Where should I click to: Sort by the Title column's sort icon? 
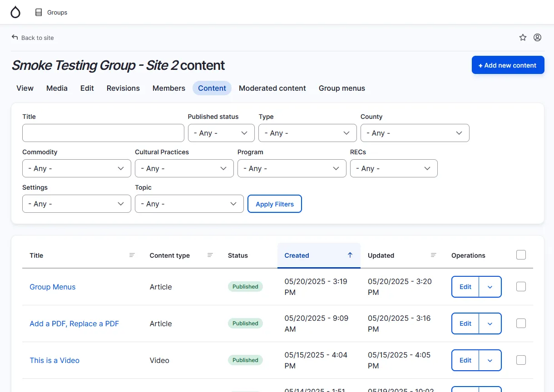pyautogui.click(x=132, y=255)
